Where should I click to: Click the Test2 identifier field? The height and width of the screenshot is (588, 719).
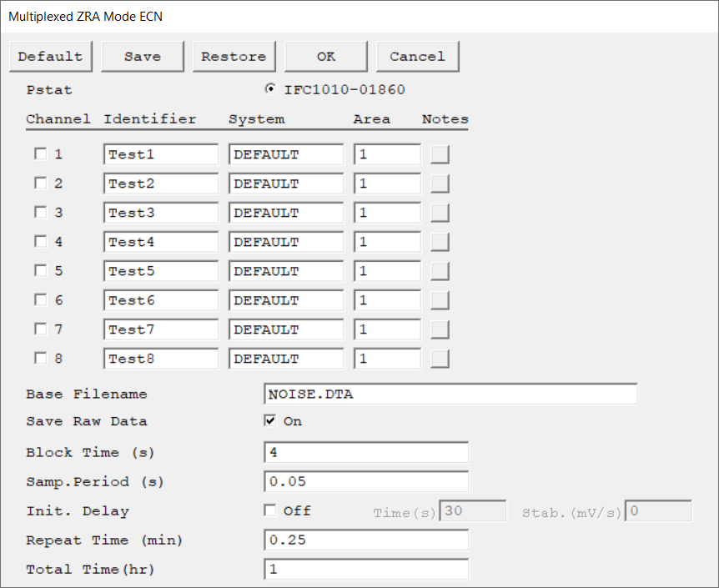click(x=161, y=183)
